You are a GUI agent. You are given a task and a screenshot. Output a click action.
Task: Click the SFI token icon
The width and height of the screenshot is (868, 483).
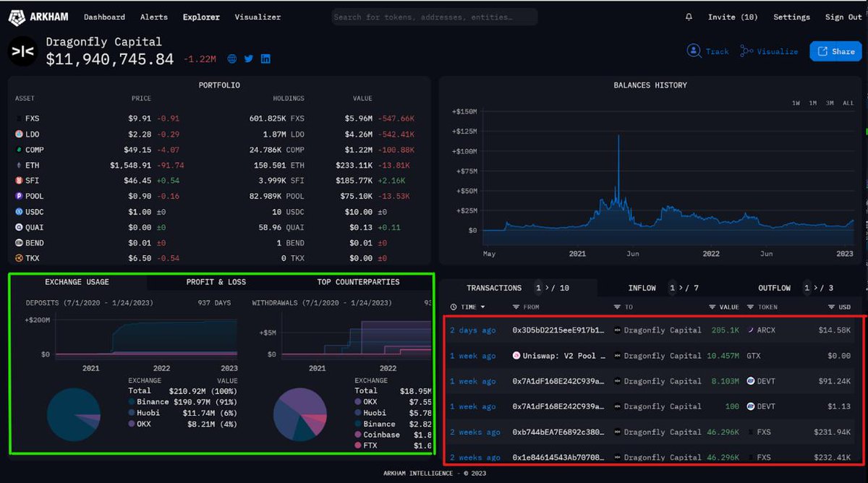pyautogui.click(x=19, y=181)
